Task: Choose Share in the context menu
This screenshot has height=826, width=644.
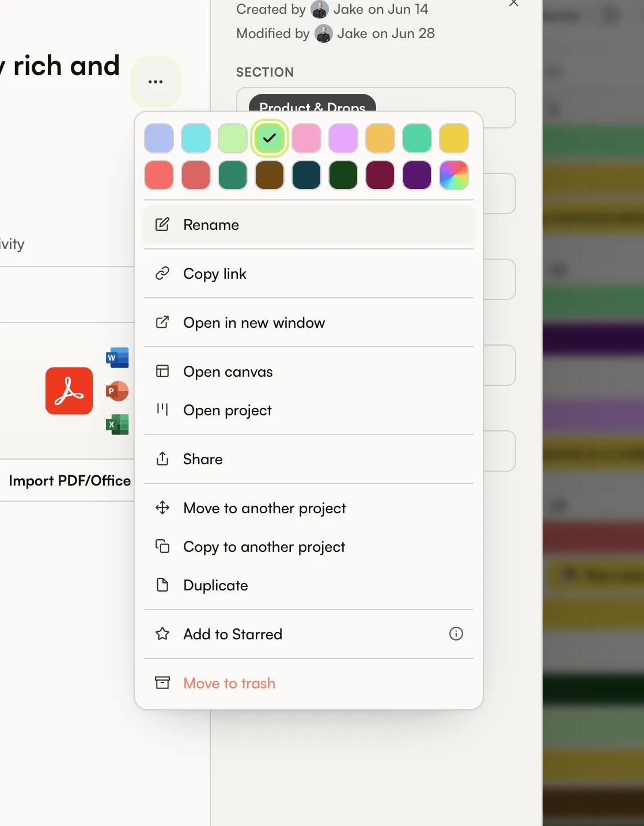Action: click(x=309, y=459)
